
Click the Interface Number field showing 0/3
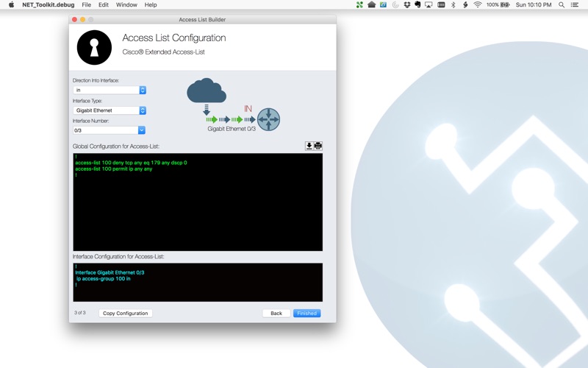(x=105, y=130)
